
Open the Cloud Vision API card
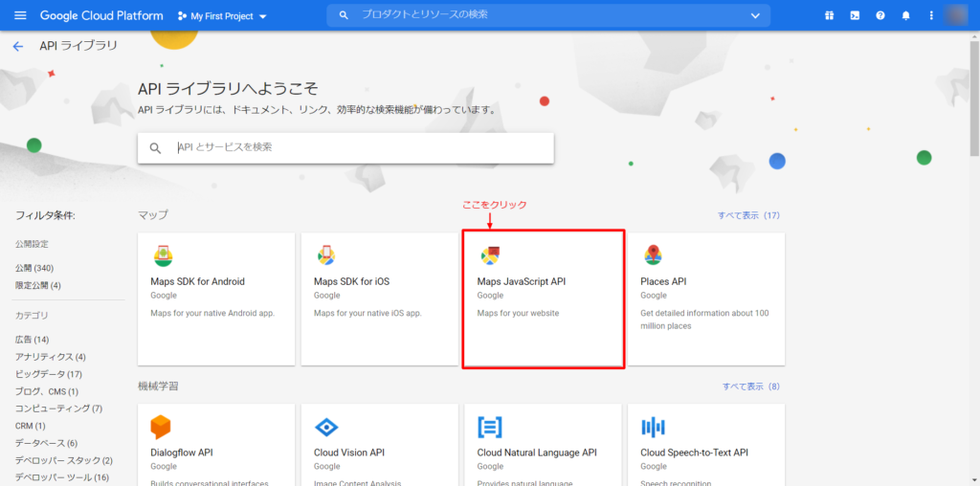coord(379,445)
